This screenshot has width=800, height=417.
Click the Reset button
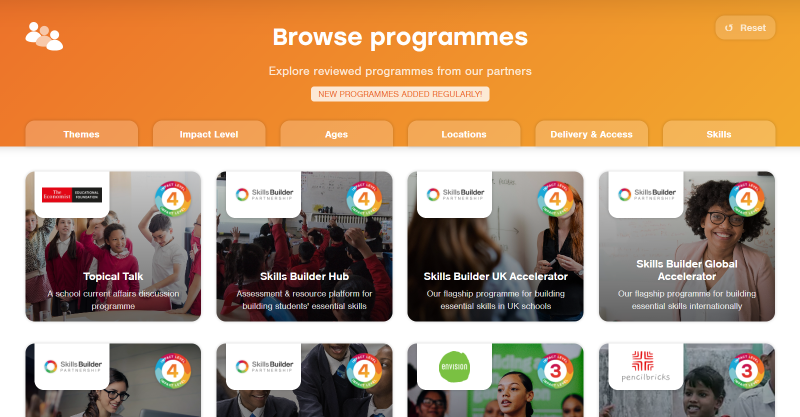point(745,28)
